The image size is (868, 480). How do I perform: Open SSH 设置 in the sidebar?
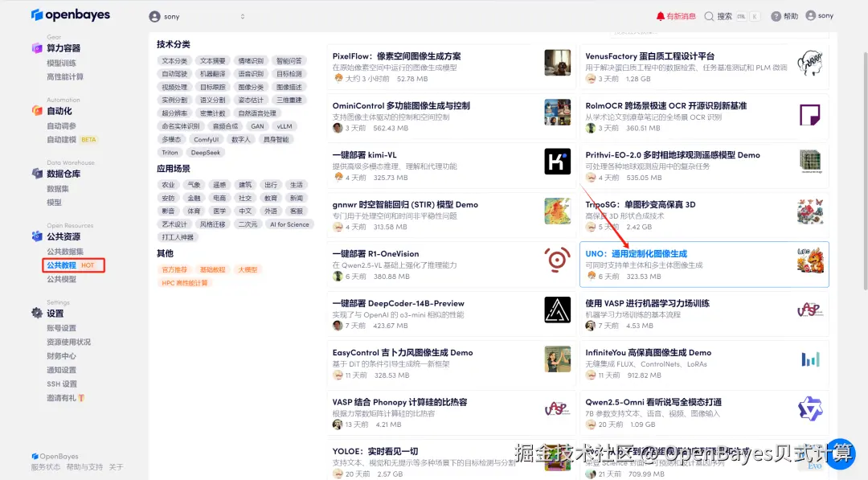[x=62, y=384]
